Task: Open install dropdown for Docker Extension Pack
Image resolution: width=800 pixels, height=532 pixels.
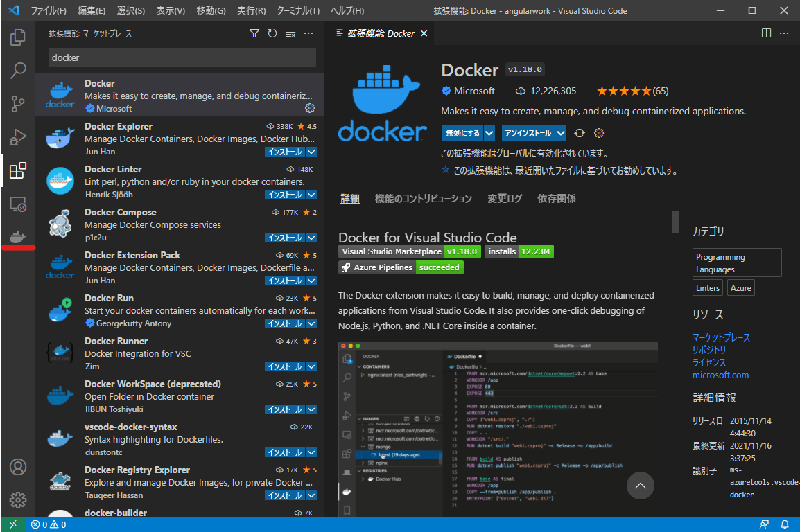Action: click(x=311, y=281)
